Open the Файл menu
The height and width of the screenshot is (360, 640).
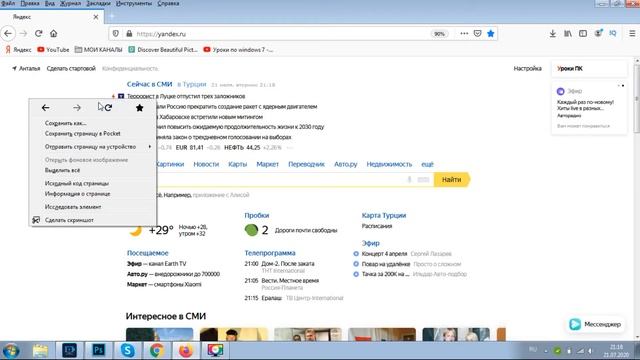8,3
